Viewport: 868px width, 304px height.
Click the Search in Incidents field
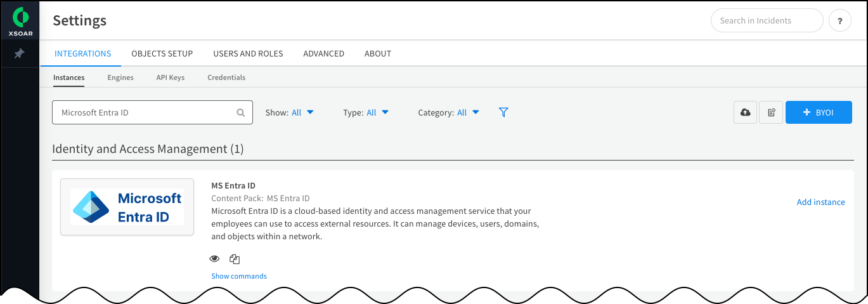click(x=767, y=20)
